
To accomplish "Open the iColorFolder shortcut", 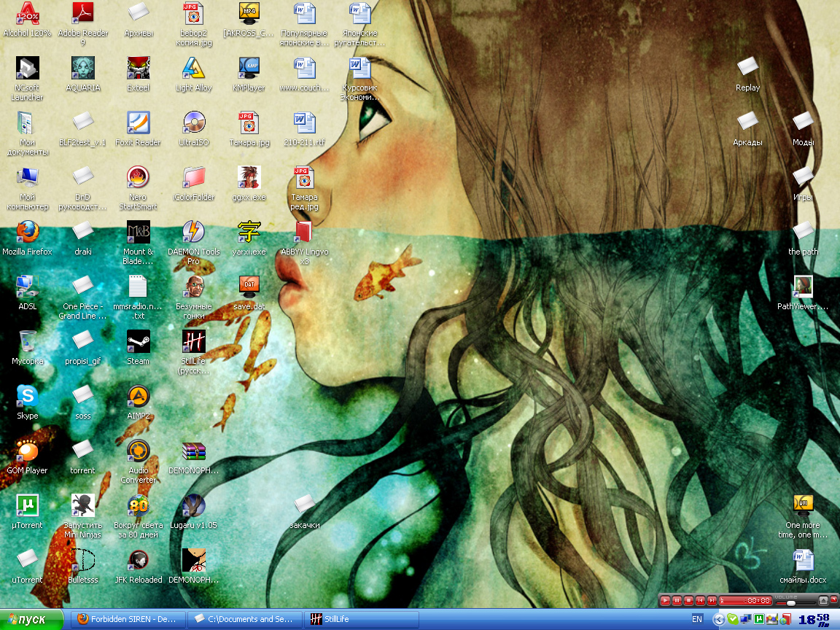I will point(194,184).
